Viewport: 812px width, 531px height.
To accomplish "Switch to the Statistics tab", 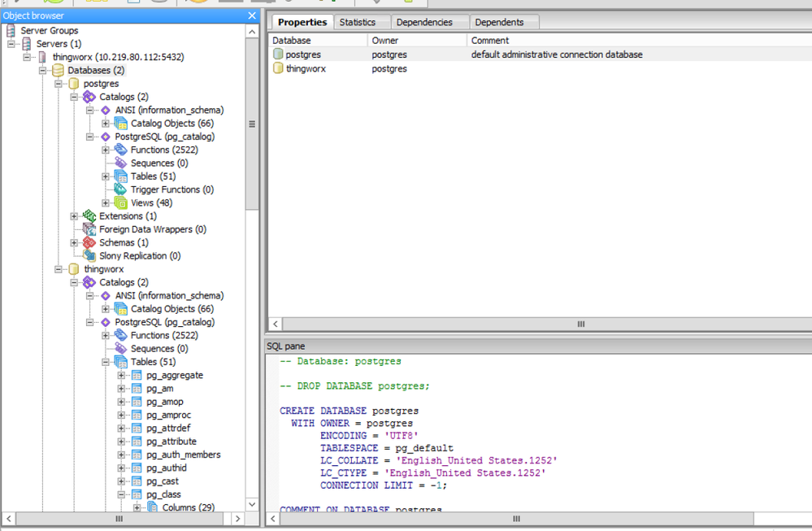I will click(362, 22).
